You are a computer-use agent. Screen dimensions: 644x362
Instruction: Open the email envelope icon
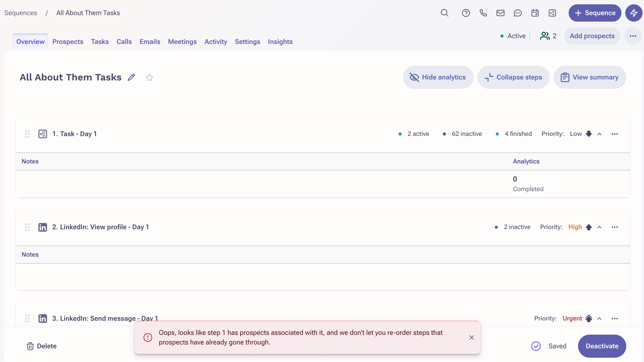(x=500, y=13)
